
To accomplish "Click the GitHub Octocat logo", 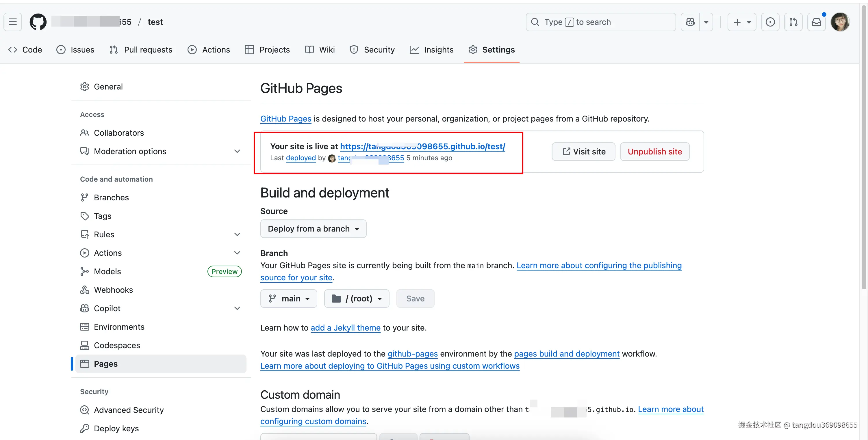I will tap(38, 22).
